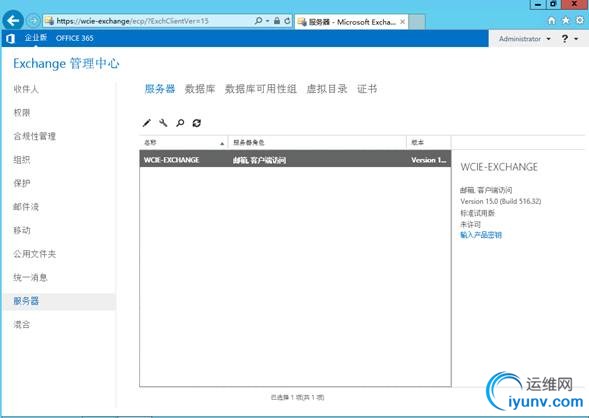The width and height of the screenshot is (589, 418).
Task: Open the 虚拟目录 tab
Action: pos(327,89)
